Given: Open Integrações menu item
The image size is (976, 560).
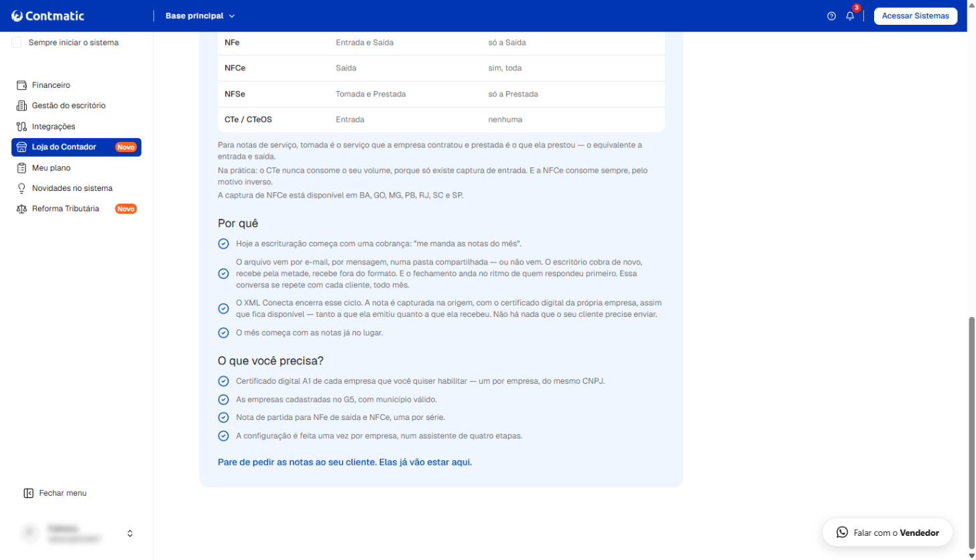Looking at the screenshot, I should coord(76,127).
